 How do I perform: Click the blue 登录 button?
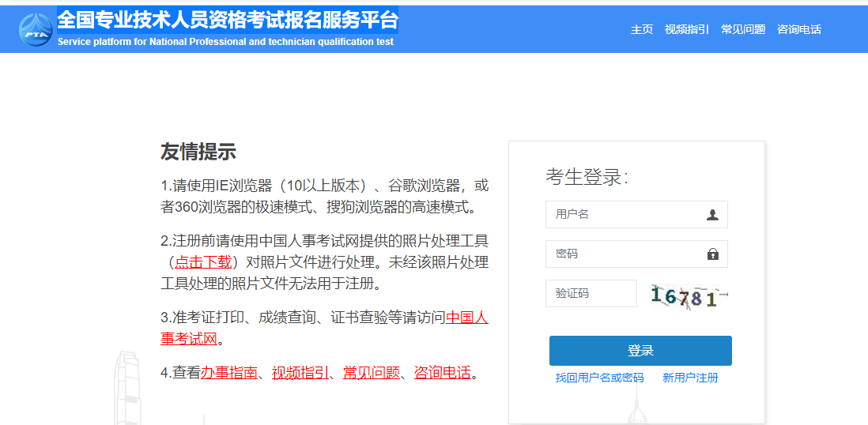(x=640, y=351)
